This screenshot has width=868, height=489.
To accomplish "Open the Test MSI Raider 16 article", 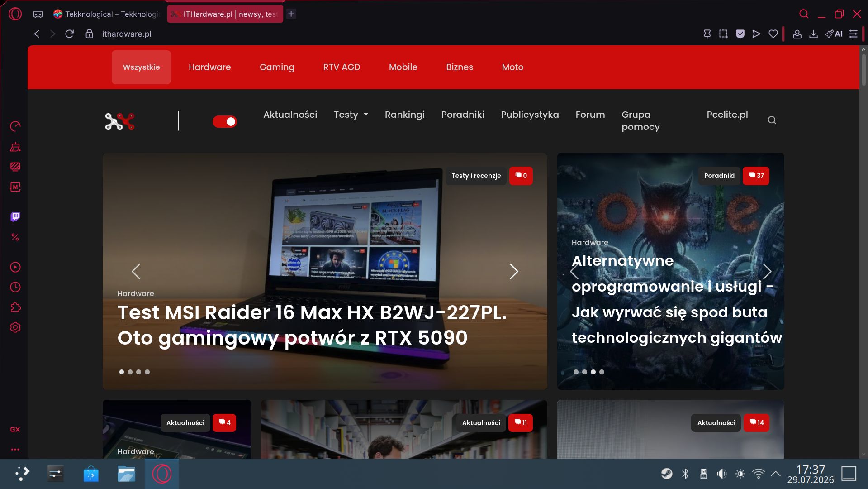I will tap(312, 325).
